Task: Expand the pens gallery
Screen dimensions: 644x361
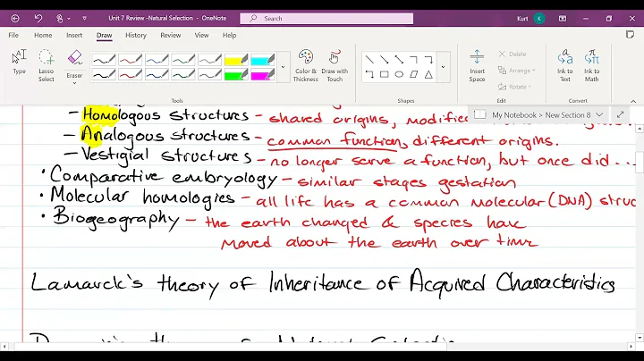Action: pos(283,67)
